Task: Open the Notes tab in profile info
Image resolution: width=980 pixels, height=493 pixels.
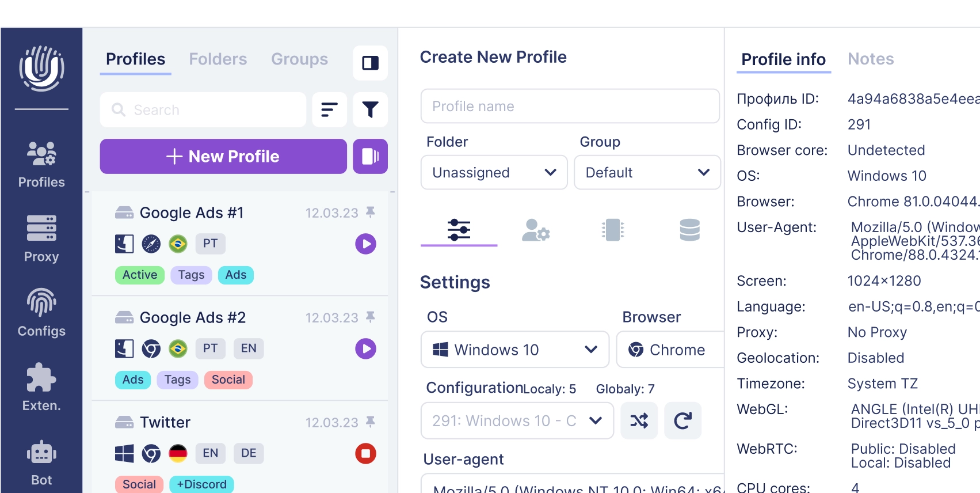Action: tap(870, 59)
